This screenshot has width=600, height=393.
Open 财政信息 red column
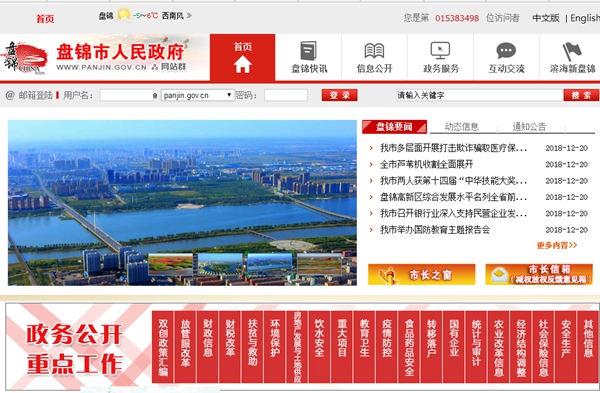pyautogui.click(x=208, y=347)
